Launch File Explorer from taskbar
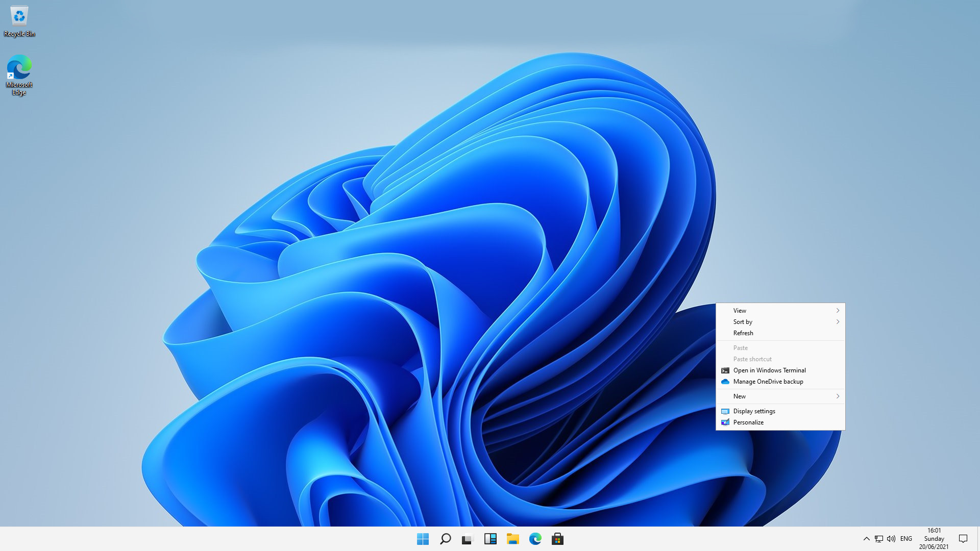 512,539
